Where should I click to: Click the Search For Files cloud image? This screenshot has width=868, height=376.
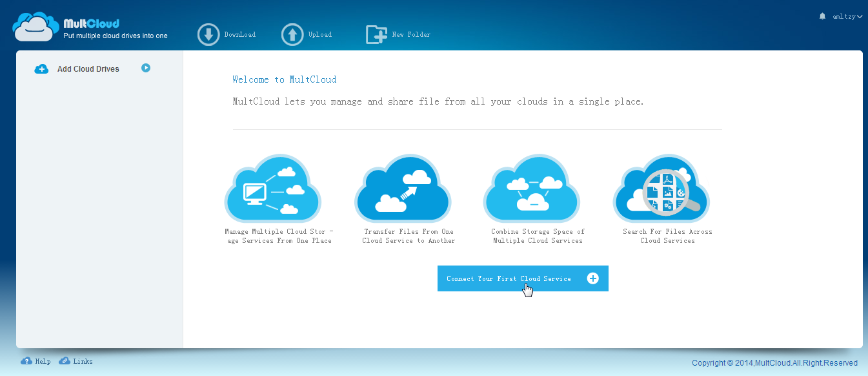coord(661,189)
